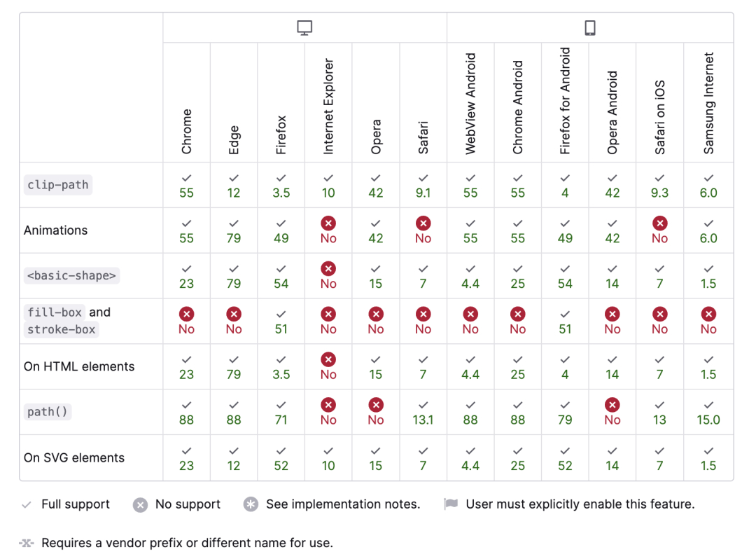Expand Safari path() cell showing 13.1

[423, 412]
